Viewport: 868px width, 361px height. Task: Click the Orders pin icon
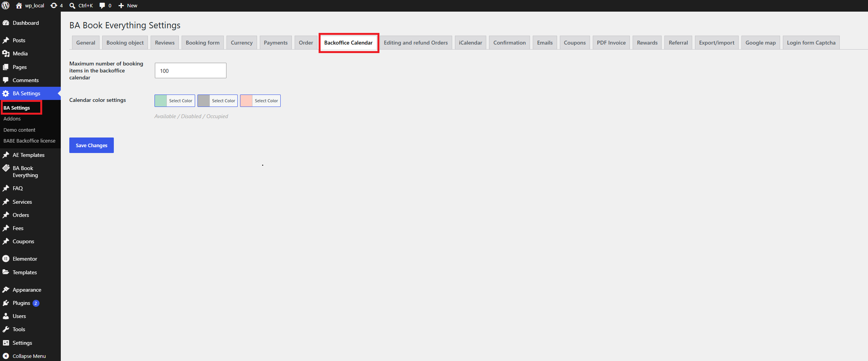(6, 215)
